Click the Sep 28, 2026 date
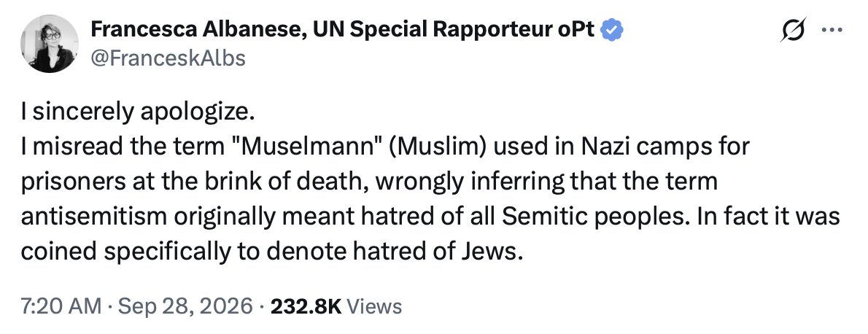The image size is (868, 334). [x=182, y=306]
